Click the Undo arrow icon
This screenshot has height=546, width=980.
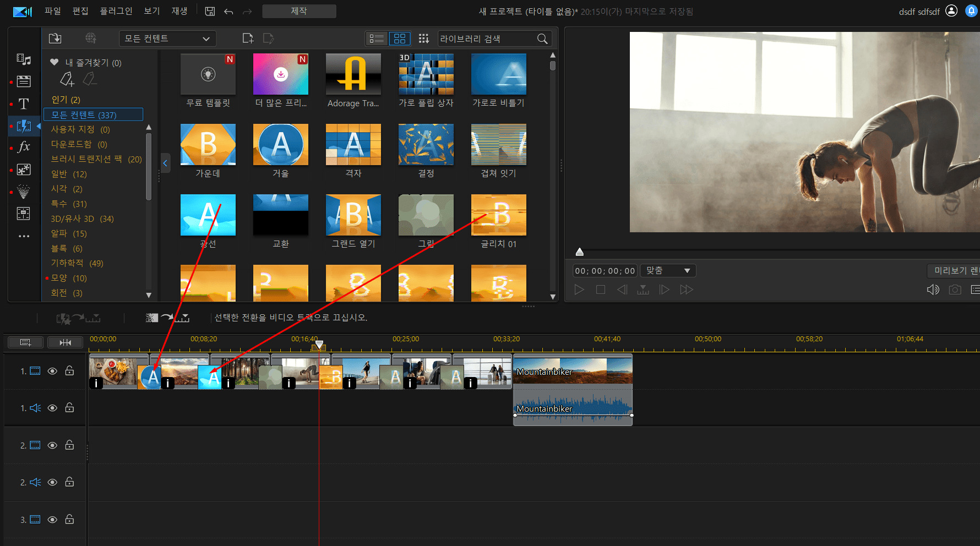[228, 11]
